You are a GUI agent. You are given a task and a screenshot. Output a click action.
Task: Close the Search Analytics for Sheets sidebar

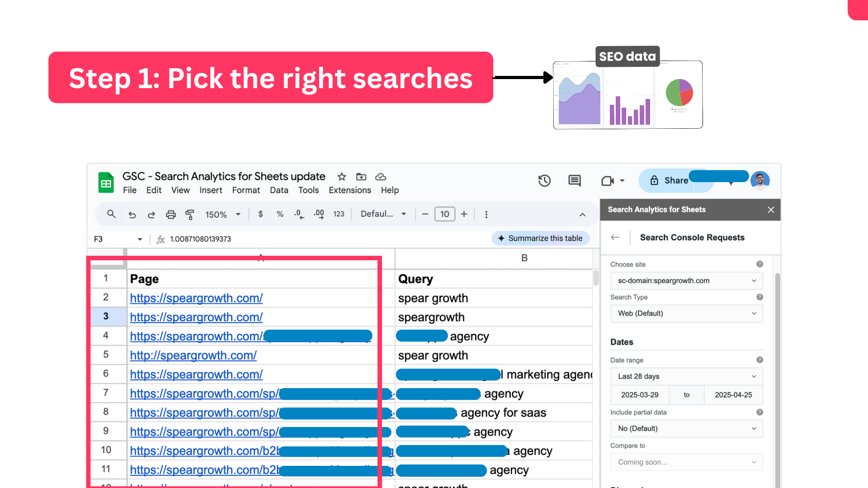point(771,210)
